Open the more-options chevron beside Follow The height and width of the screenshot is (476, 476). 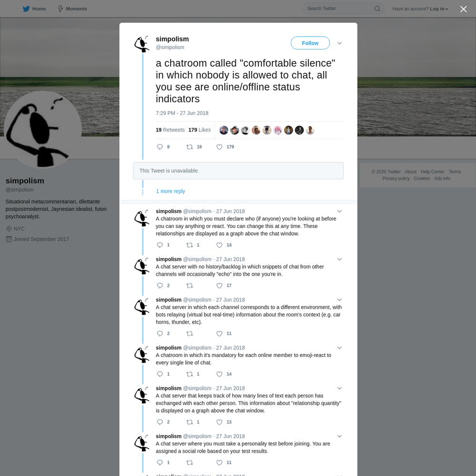click(339, 43)
